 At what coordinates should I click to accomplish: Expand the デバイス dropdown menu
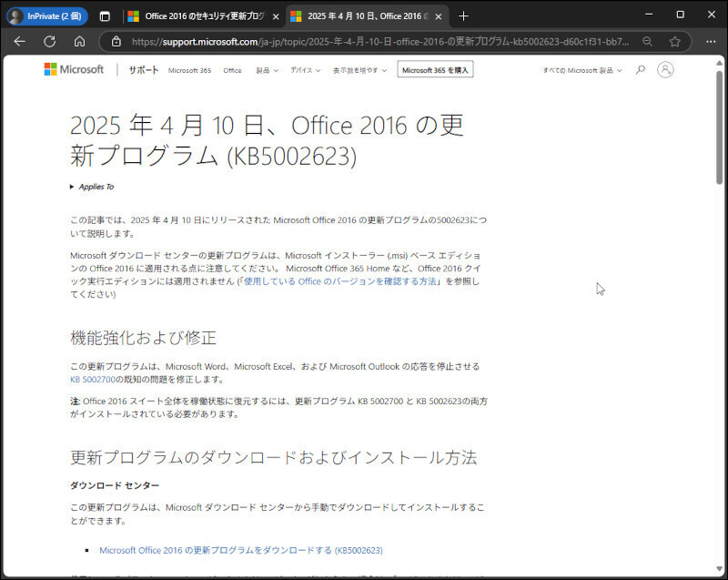pyautogui.click(x=306, y=71)
